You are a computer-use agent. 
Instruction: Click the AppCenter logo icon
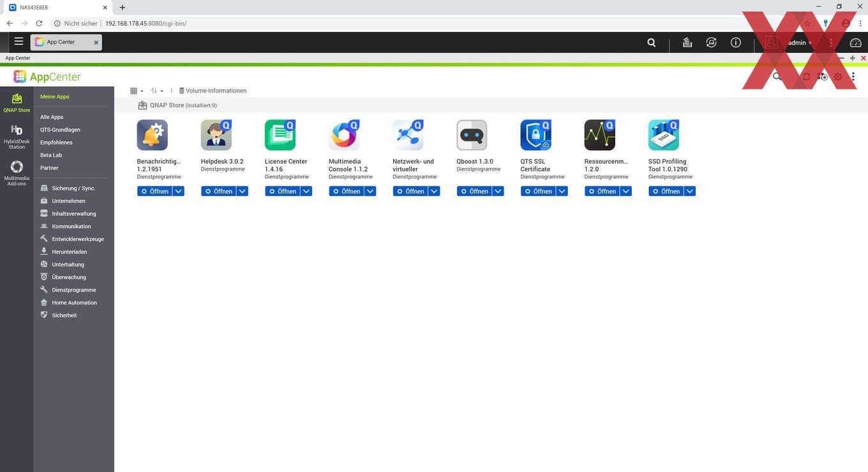(20, 77)
